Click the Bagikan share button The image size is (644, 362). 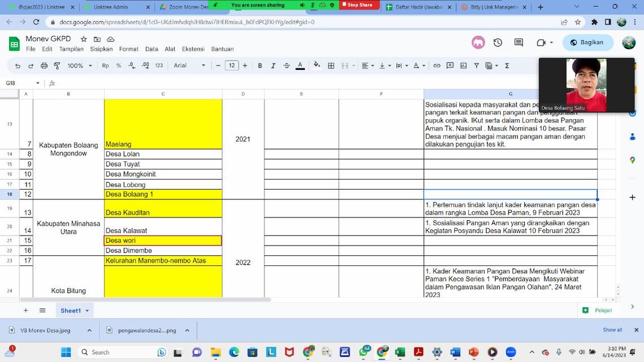click(588, 42)
